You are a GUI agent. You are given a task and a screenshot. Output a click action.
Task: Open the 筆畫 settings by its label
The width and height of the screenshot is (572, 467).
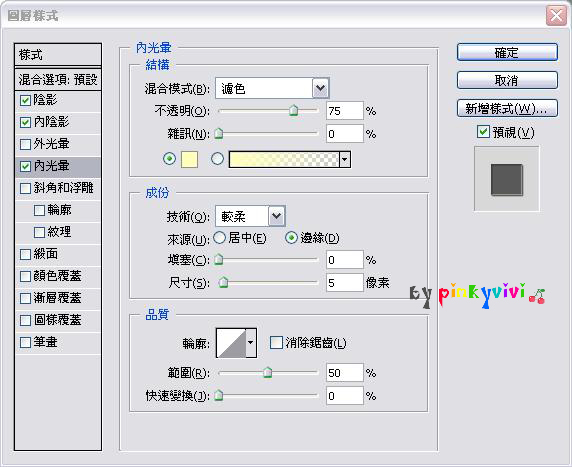(x=45, y=342)
